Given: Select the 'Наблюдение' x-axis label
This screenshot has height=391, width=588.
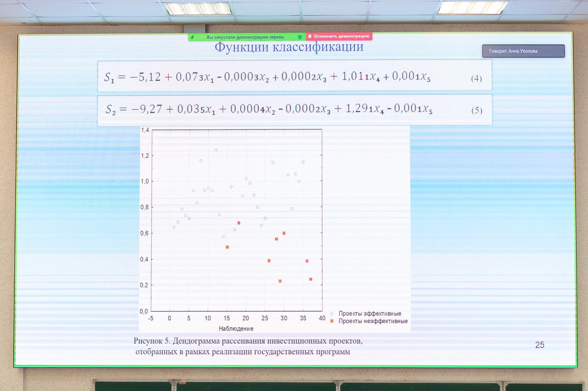Looking at the screenshot, I should pos(236,329).
